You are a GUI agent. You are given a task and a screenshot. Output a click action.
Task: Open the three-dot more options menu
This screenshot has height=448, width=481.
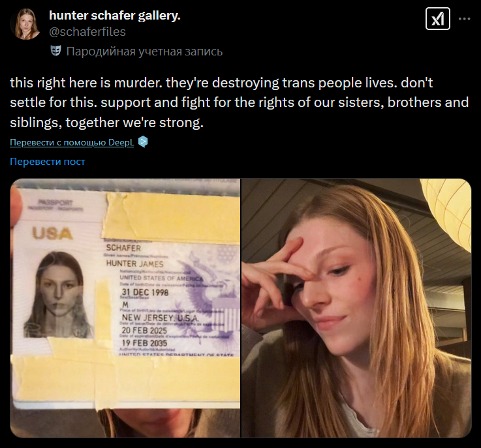[x=465, y=19]
